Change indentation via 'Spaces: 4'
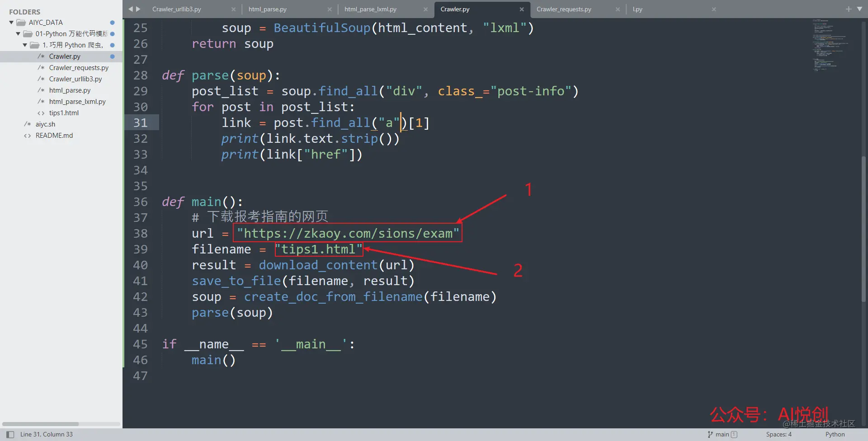The image size is (868, 441). 778,435
